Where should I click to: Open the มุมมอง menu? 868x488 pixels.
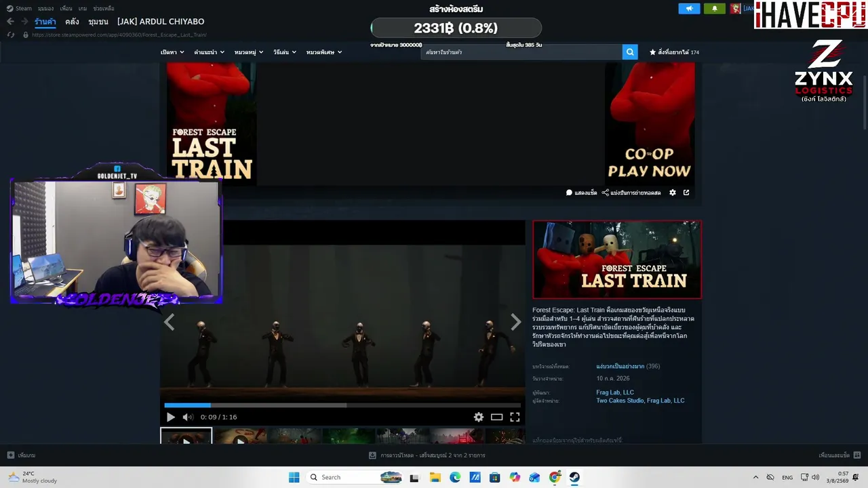tap(45, 9)
